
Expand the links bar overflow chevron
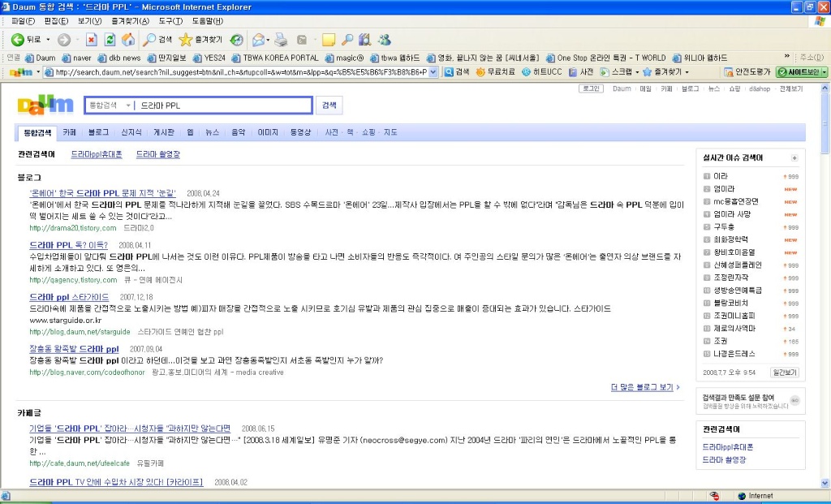(x=786, y=57)
